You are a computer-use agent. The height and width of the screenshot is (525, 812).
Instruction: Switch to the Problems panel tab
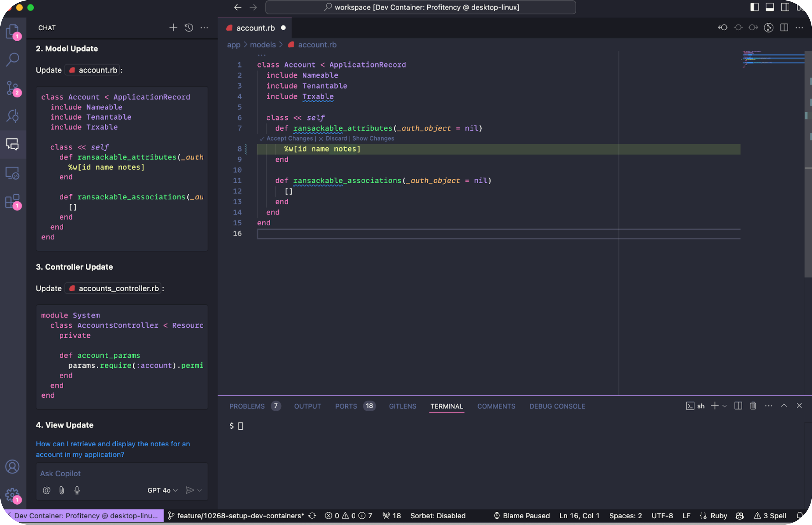click(247, 406)
